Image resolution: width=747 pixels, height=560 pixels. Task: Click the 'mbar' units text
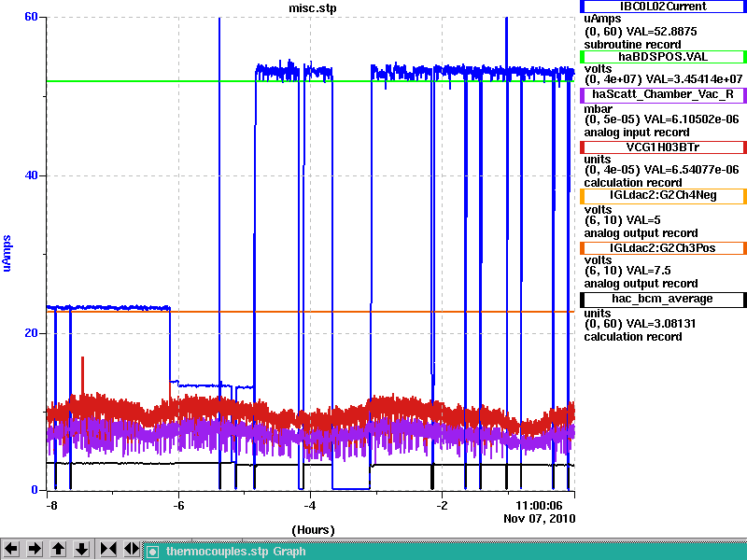[598, 108]
